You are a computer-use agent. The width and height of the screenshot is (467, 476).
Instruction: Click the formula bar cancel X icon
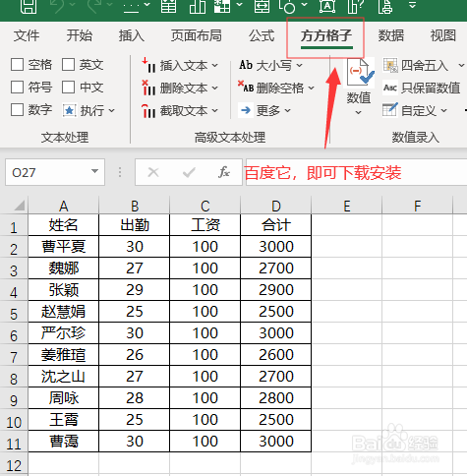(x=153, y=172)
